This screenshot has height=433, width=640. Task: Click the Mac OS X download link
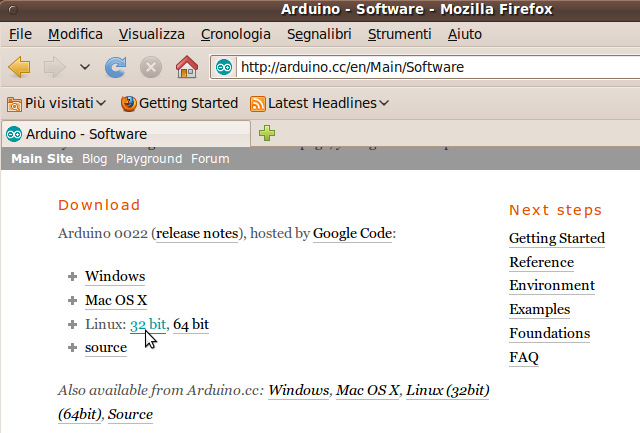[117, 300]
